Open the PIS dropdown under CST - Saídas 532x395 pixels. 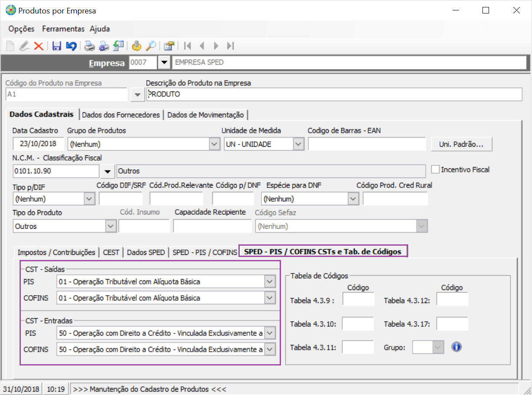point(270,282)
